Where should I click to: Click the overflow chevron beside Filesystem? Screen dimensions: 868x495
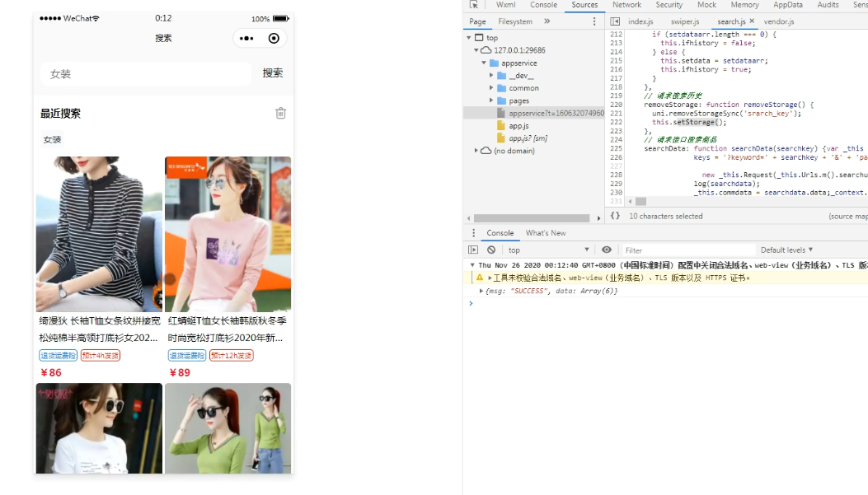pos(547,21)
